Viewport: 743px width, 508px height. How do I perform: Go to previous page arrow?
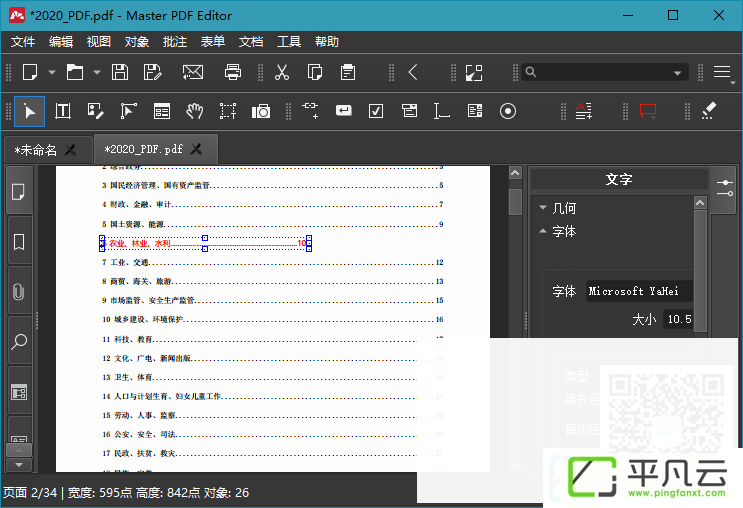coord(413,73)
